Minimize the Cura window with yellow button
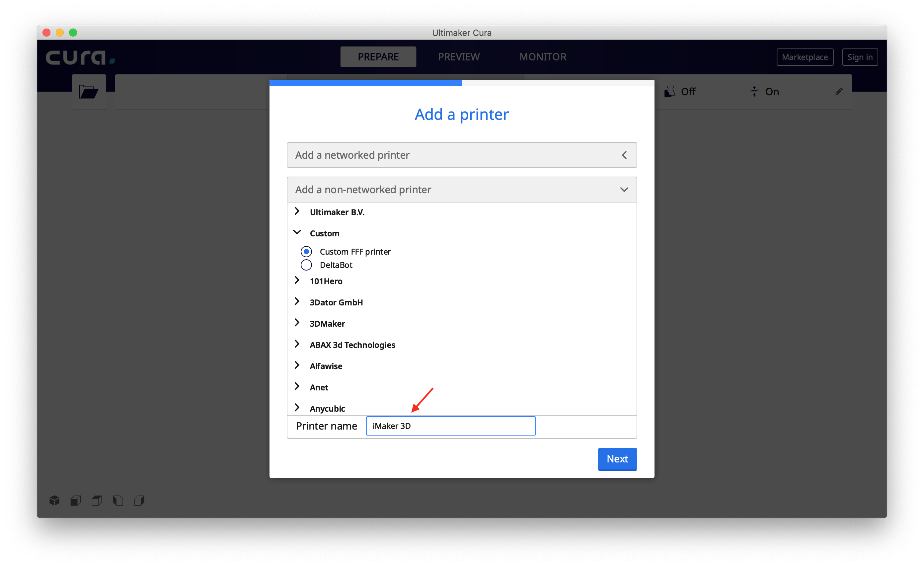924x567 pixels. point(60,33)
